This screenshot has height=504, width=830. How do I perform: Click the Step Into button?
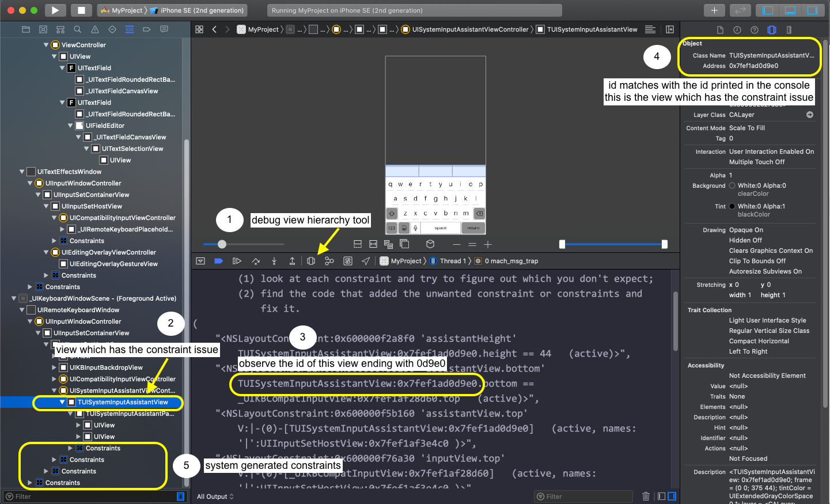pos(274,261)
